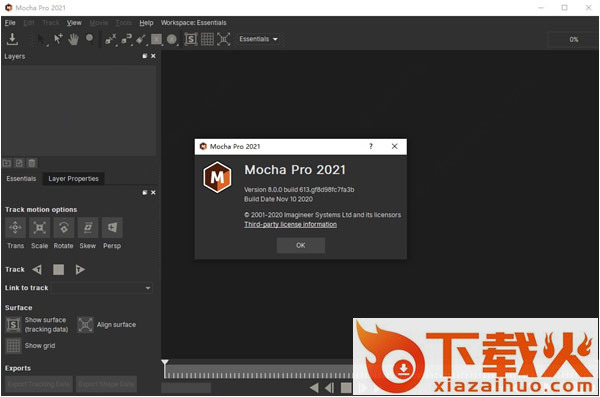
Task: Toggle Scale motion tracking option
Action: 39,228
